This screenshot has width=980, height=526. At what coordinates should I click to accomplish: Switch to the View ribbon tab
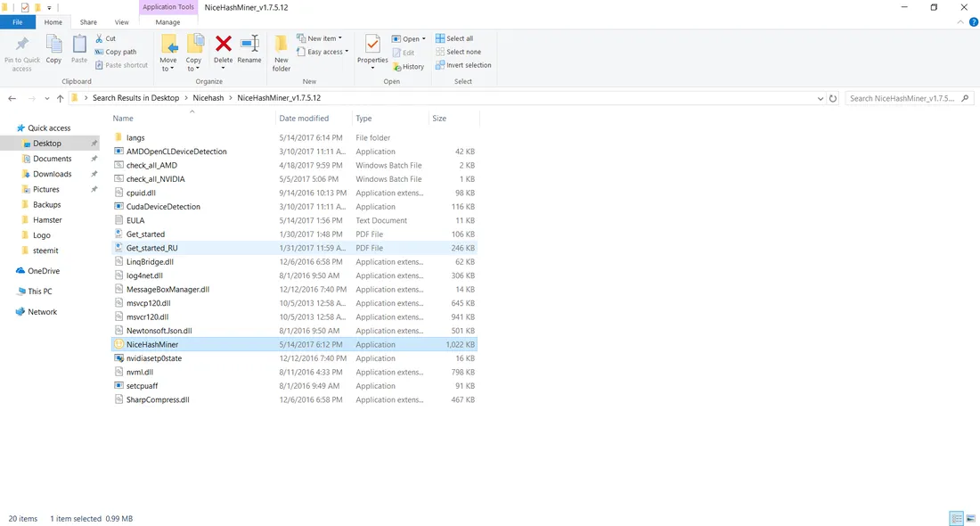[121, 22]
